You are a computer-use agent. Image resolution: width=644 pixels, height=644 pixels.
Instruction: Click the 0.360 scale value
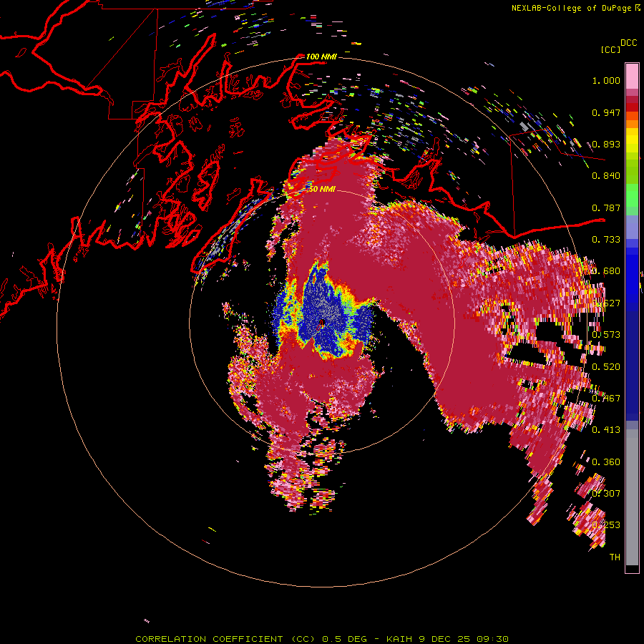(606, 462)
